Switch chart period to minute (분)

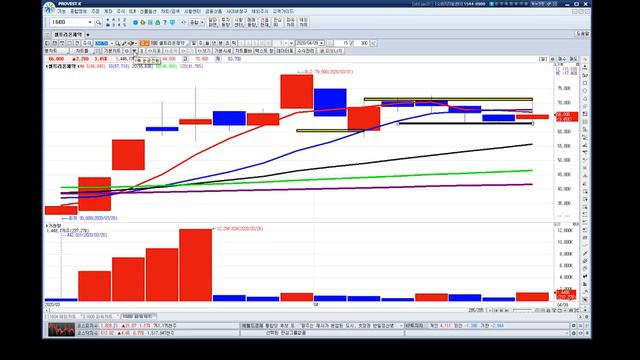[x=220, y=43]
